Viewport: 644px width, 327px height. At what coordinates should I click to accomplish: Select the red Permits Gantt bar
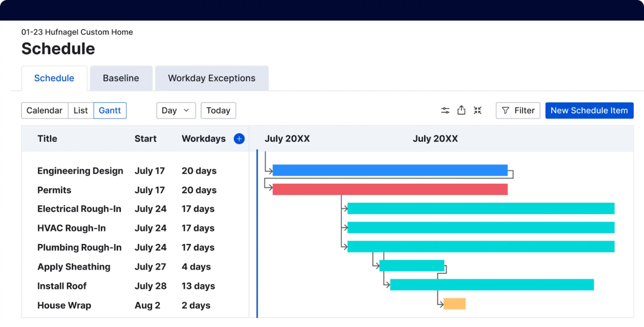click(x=390, y=189)
